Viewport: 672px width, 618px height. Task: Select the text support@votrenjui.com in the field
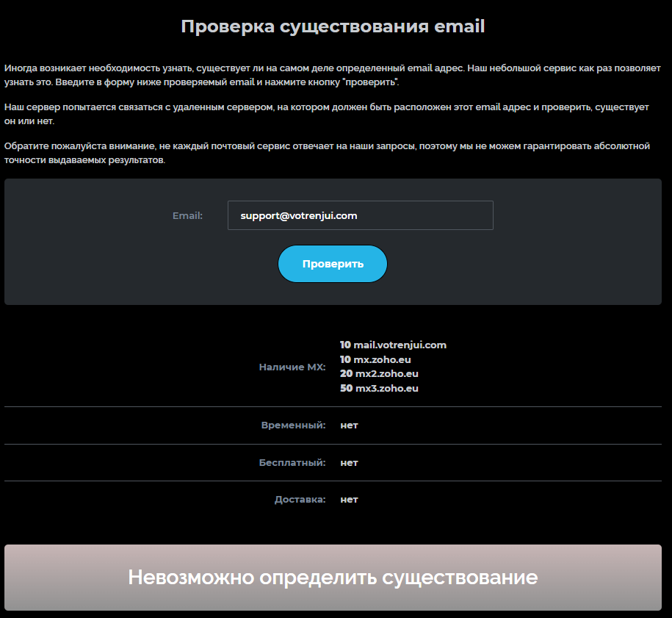tap(297, 215)
